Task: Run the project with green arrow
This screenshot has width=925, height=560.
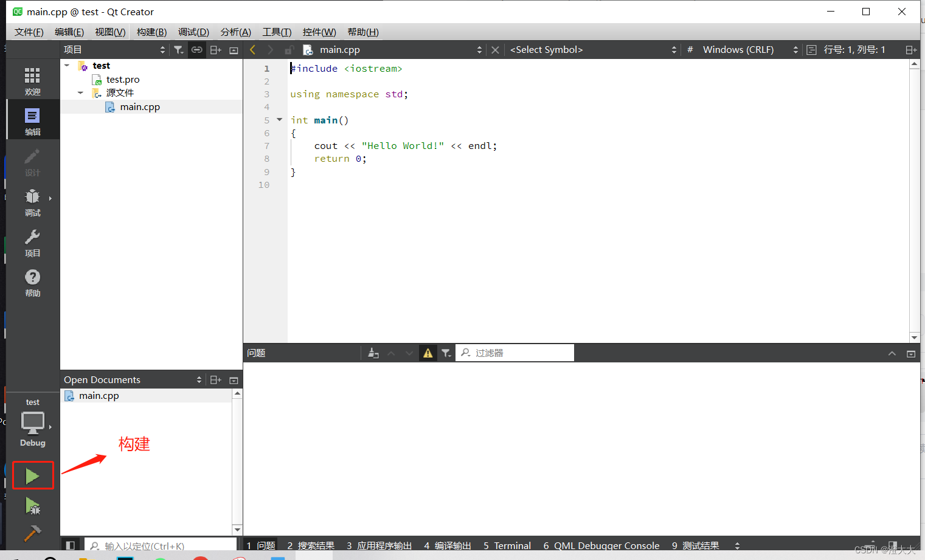Action: (33, 475)
